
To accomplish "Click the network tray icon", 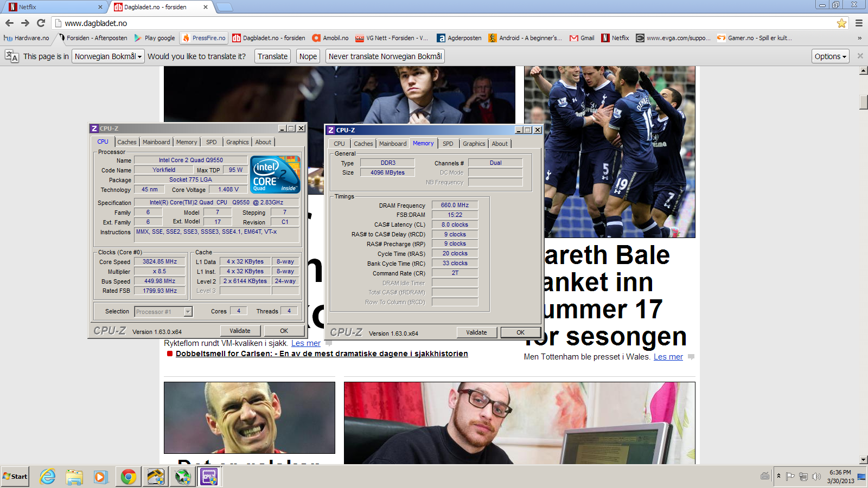I will 803,477.
